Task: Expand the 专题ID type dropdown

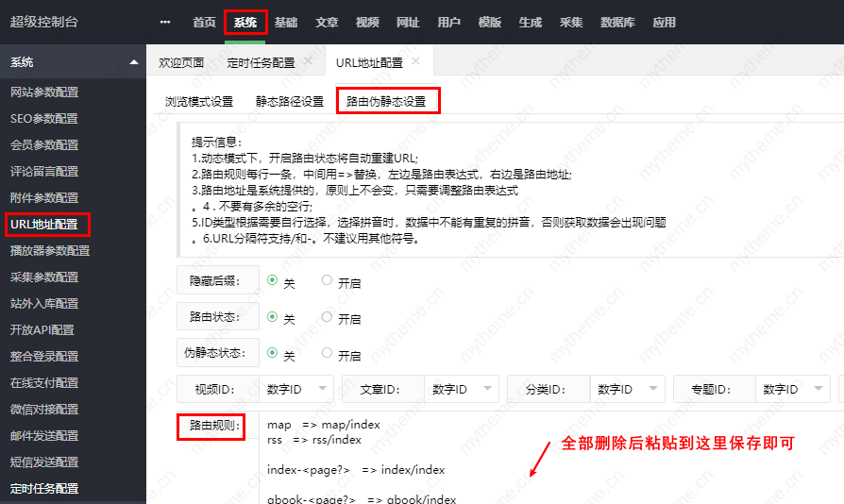Action: (791, 388)
